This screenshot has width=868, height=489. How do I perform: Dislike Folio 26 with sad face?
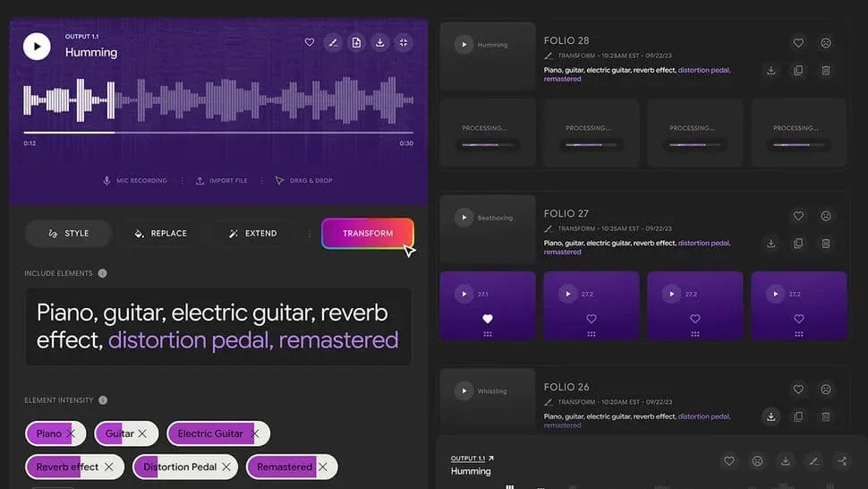pyautogui.click(x=825, y=390)
